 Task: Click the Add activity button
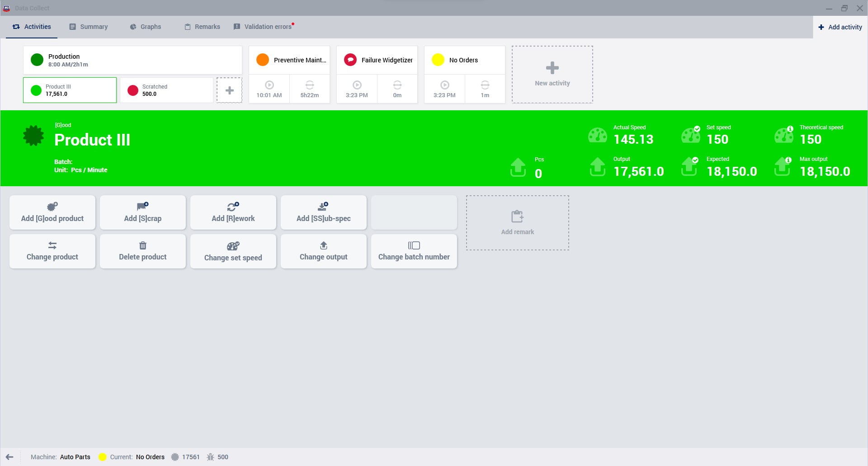(840, 27)
